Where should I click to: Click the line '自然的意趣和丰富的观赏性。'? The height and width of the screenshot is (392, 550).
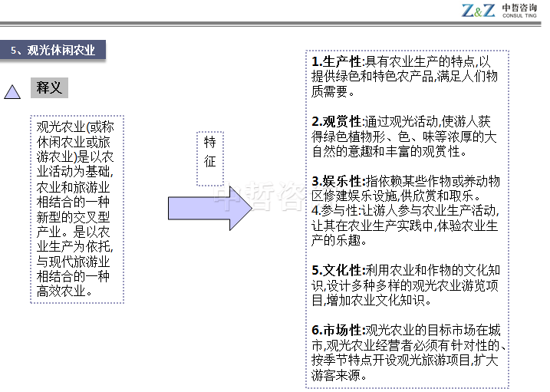coord(390,151)
